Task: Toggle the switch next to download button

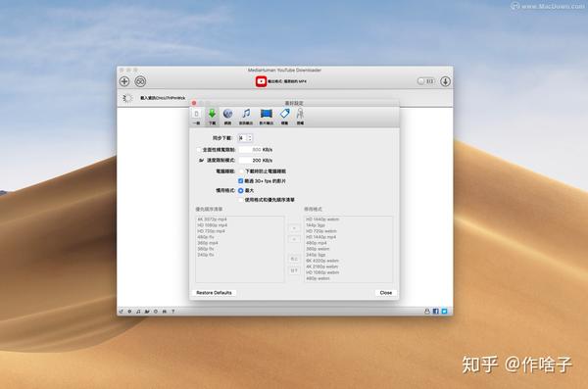Action: click(426, 81)
